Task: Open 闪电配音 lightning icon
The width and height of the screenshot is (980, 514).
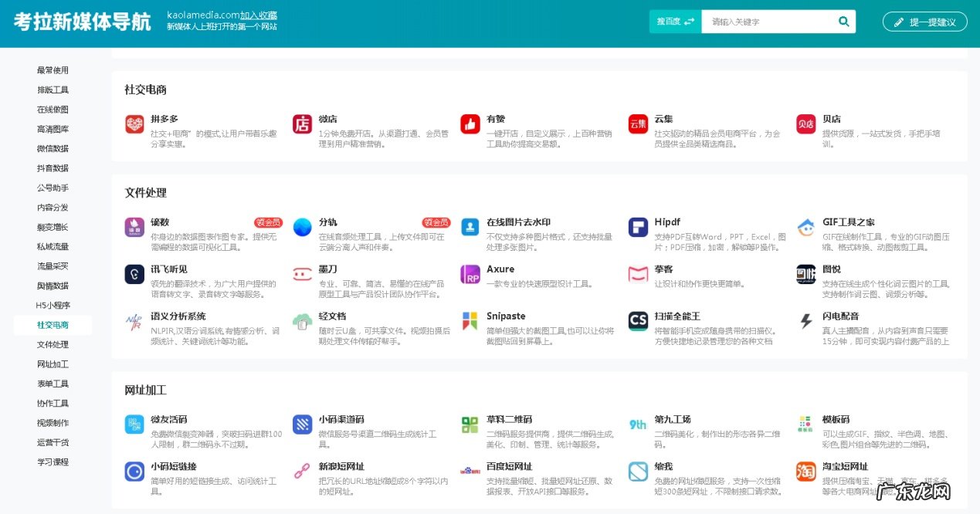Action: (x=805, y=319)
